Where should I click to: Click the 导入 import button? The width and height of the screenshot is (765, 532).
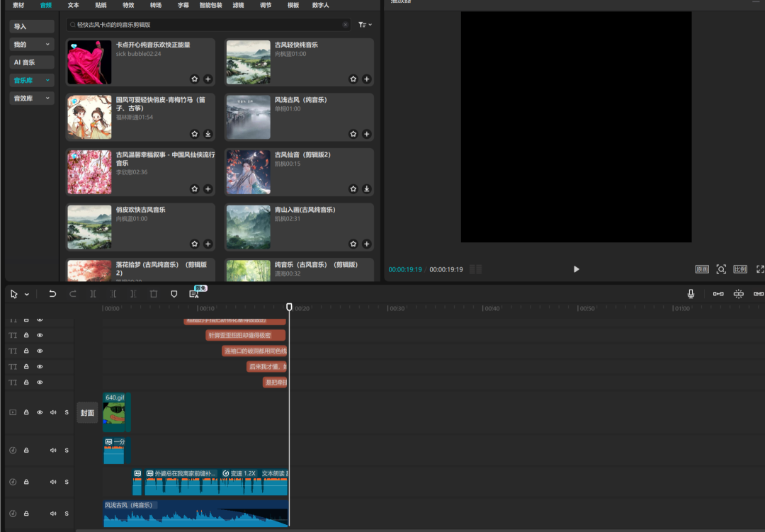click(32, 27)
